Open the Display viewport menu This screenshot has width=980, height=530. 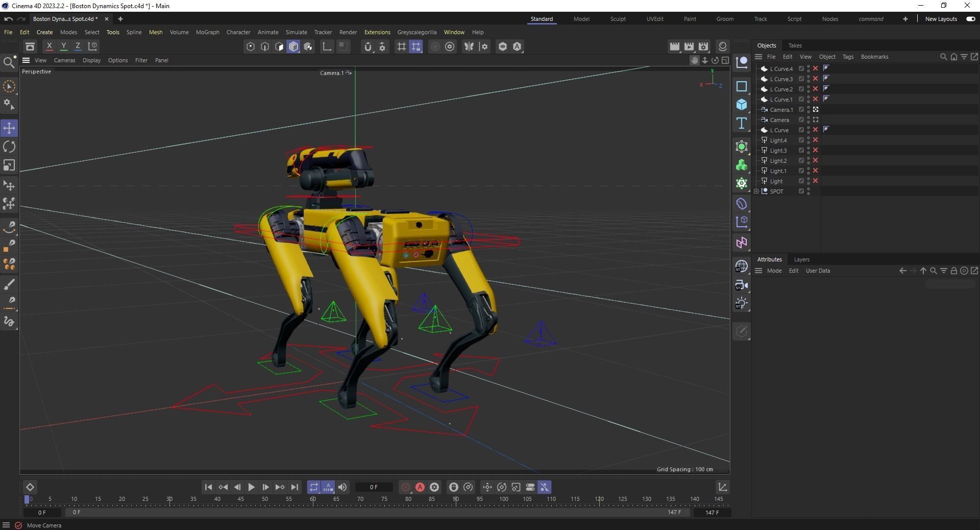click(91, 60)
